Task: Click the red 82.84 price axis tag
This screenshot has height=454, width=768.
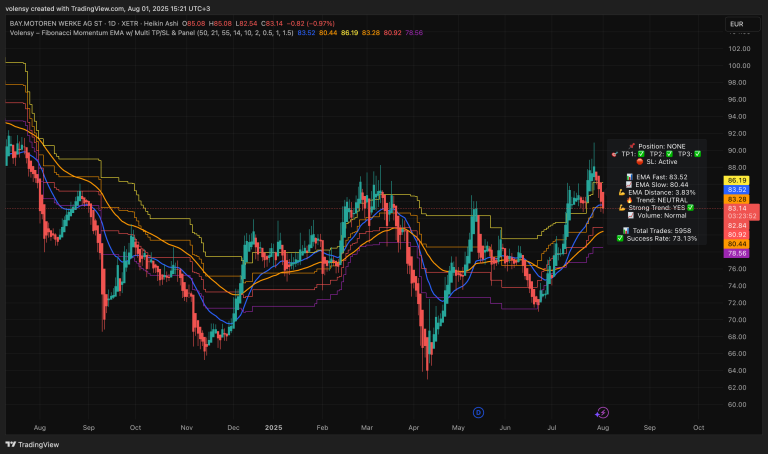Action: [736, 225]
